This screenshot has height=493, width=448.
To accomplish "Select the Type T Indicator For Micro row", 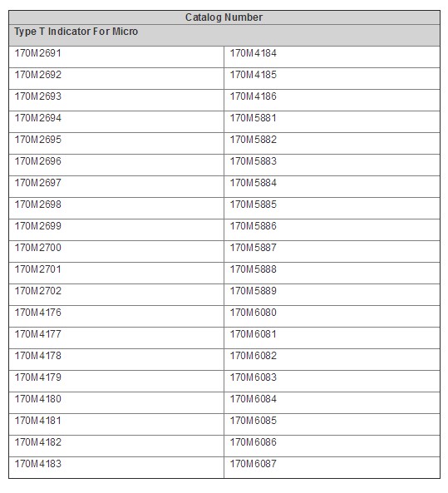I will pyautogui.click(x=224, y=35).
